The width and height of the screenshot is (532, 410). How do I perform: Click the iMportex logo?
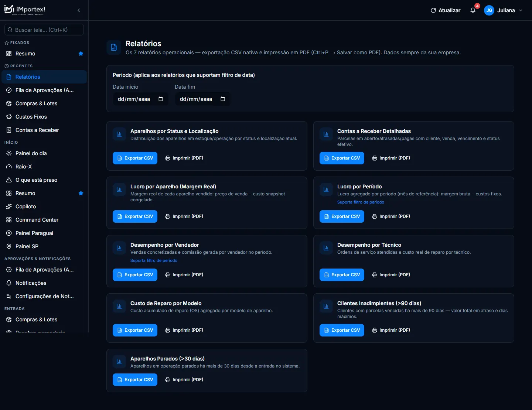(25, 10)
